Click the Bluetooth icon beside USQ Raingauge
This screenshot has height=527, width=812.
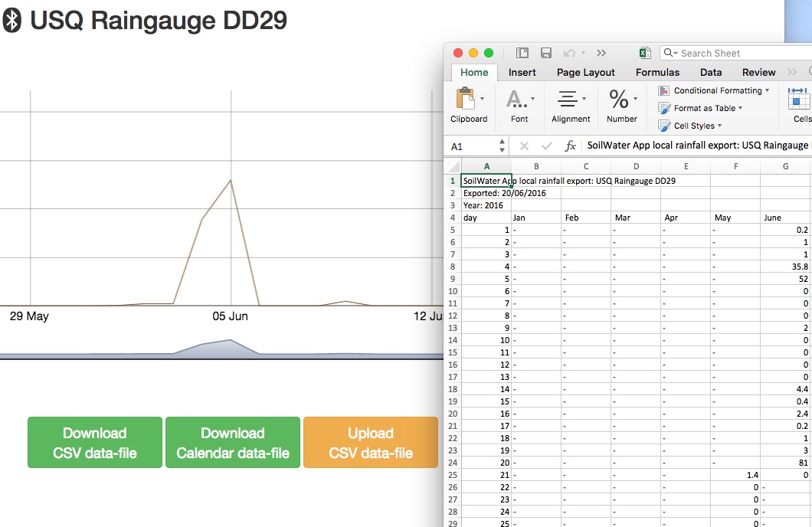12,21
